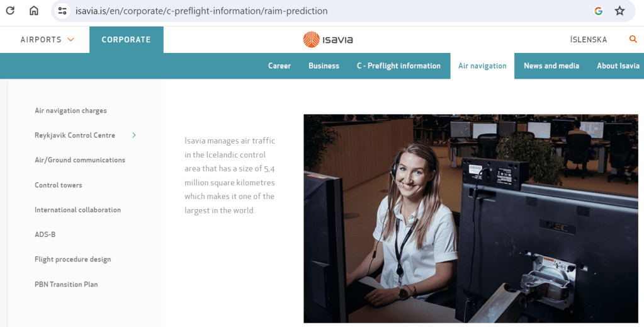This screenshot has height=327, width=644.
Task: Open the Air navigation charges link
Action: 71,110
